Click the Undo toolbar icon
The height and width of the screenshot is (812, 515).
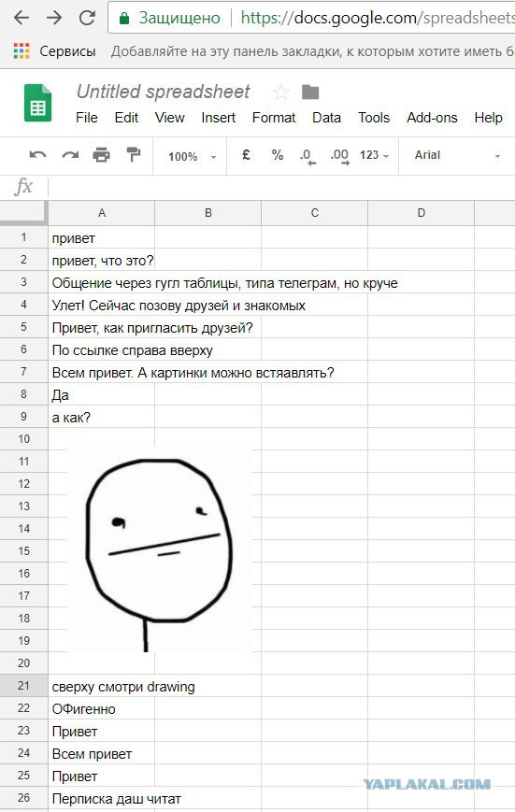pos(37,155)
